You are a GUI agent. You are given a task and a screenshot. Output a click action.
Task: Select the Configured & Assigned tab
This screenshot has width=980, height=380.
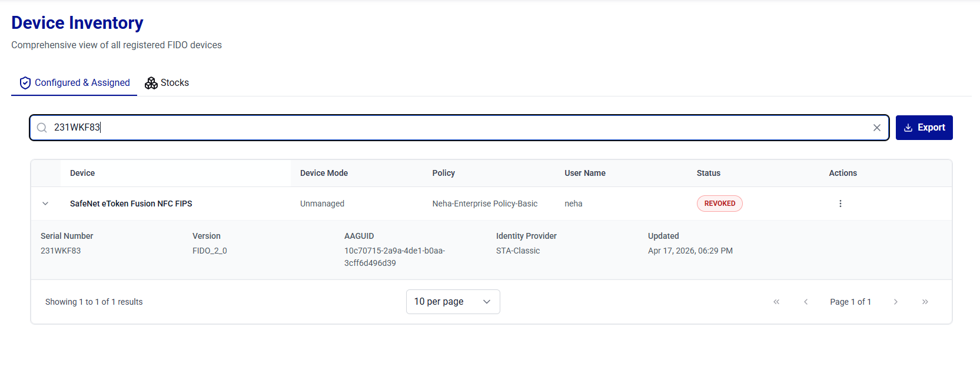pyautogui.click(x=74, y=83)
